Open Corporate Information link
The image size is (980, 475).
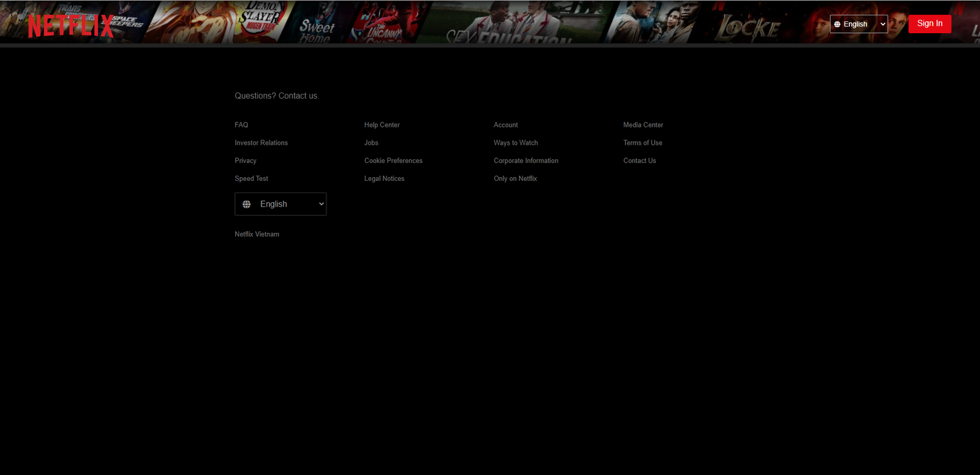[x=526, y=161]
